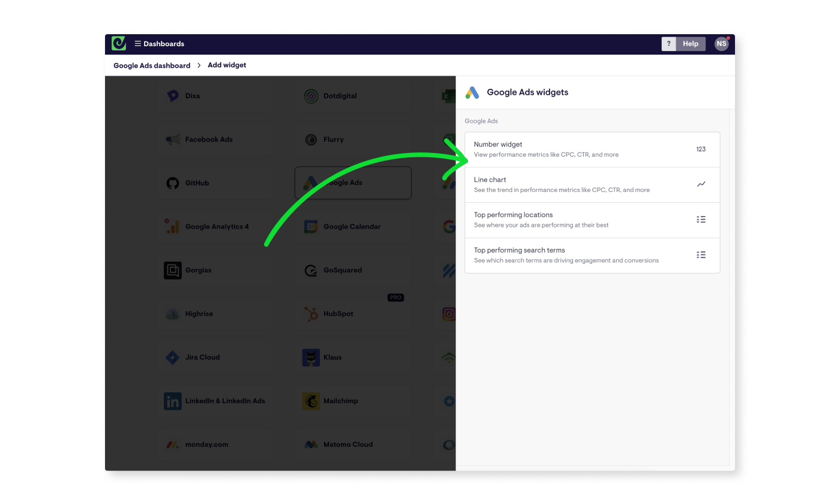Click the Dixa label text

[x=193, y=96]
